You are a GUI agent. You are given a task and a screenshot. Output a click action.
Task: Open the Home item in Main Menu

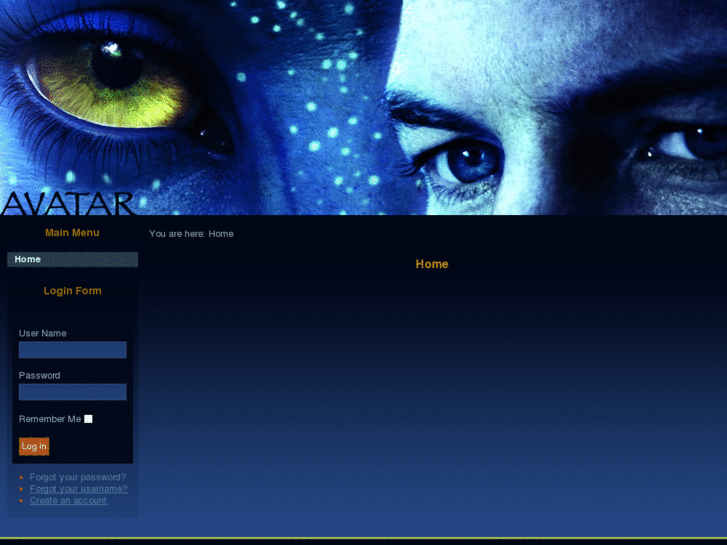(72, 259)
